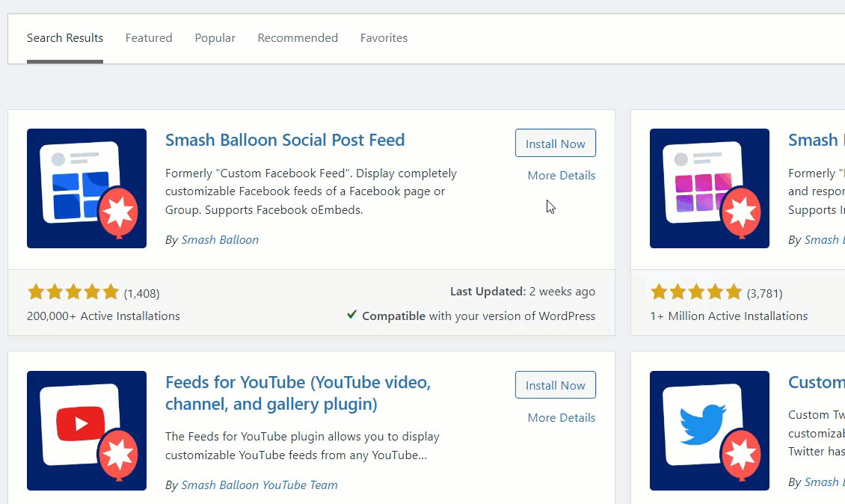845x504 pixels.
Task: Click the Feeds for YouTube description text
Action: pos(302,446)
